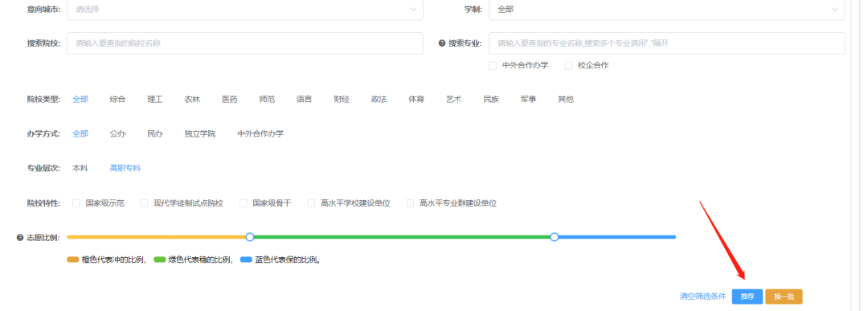Select 语言 school type
This screenshot has width=868, height=311.
[304, 99]
